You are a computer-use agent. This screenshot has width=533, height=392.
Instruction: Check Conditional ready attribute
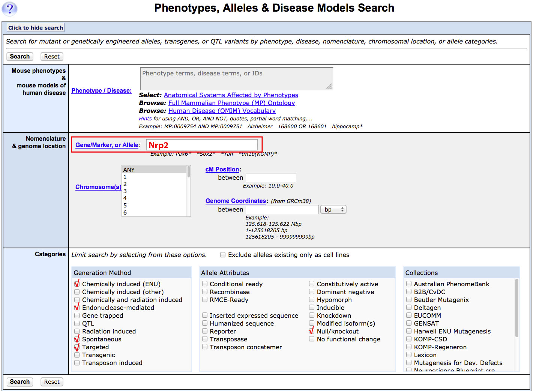(x=205, y=284)
